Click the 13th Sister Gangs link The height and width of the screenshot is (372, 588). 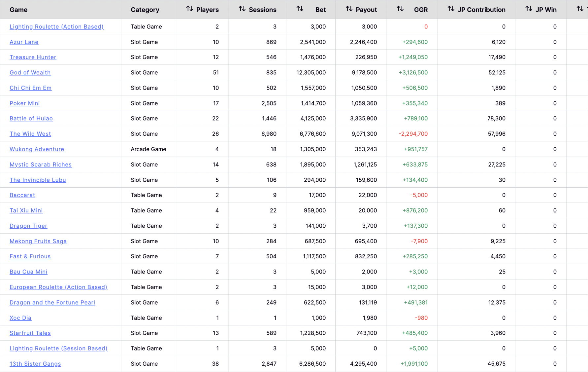coord(35,364)
